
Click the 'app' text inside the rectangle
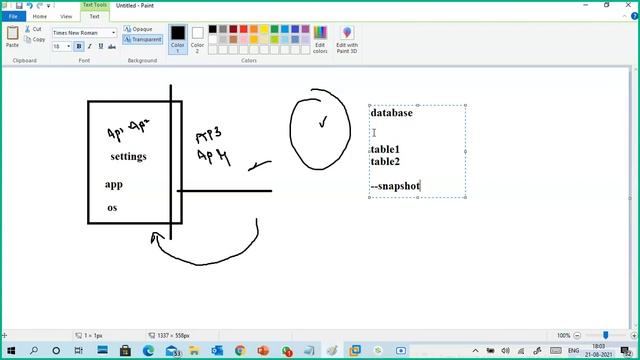114,184
